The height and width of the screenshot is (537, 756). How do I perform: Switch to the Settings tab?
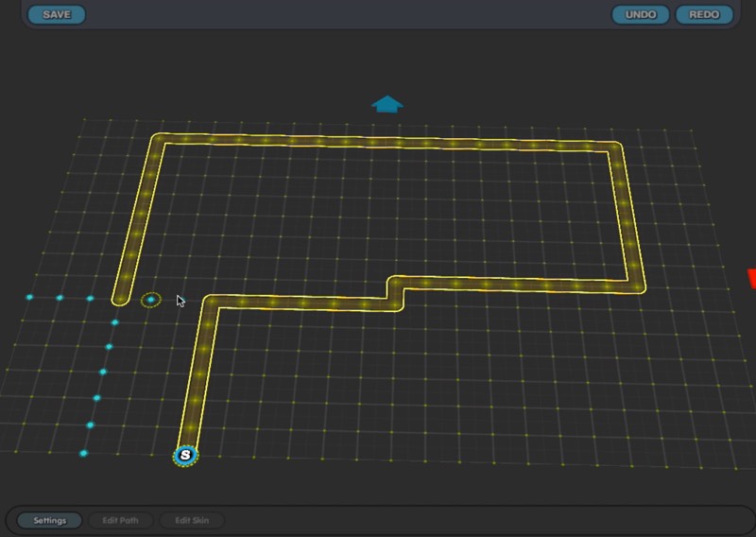click(50, 520)
